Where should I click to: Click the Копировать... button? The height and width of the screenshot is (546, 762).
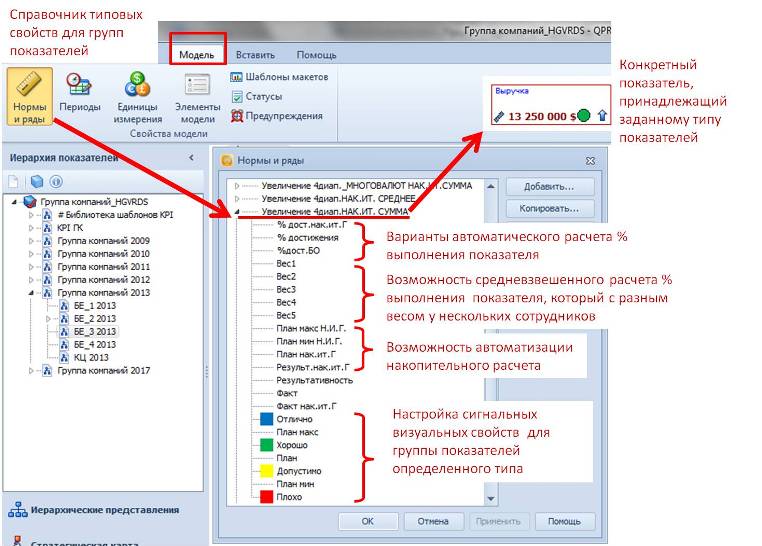tap(543, 209)
